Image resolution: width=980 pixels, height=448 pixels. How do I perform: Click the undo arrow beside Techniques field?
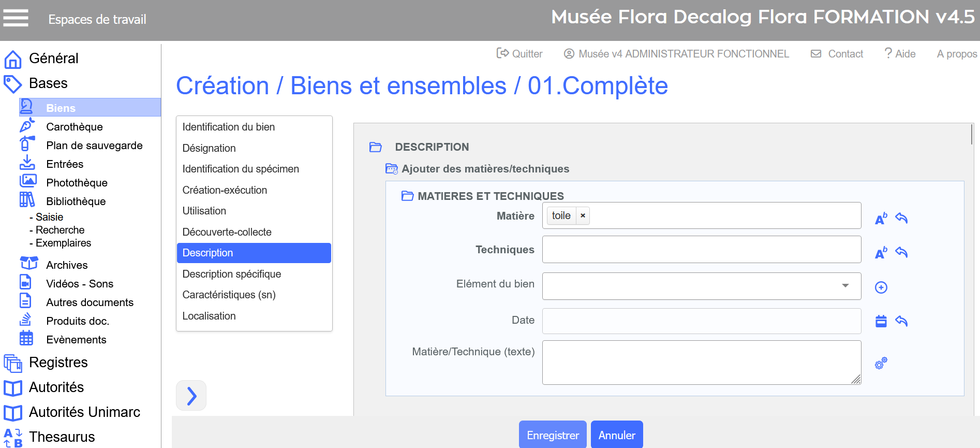(x=901, y=252)
